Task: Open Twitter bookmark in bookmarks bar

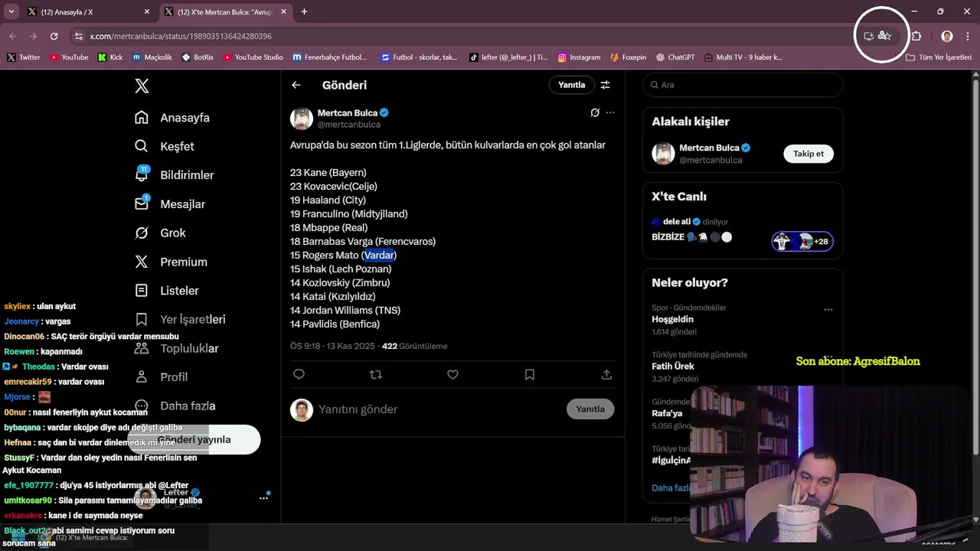Action: click(23, 57)
